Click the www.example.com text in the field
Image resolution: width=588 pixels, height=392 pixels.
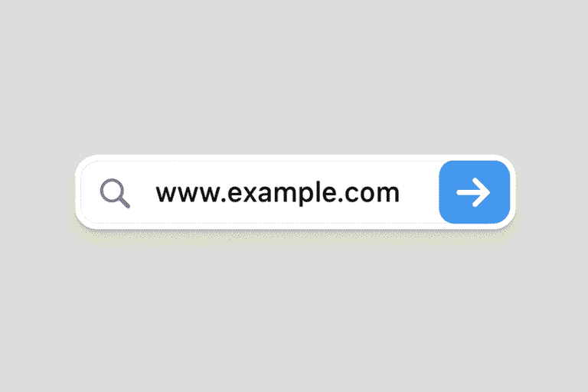(x=277, y=193)
